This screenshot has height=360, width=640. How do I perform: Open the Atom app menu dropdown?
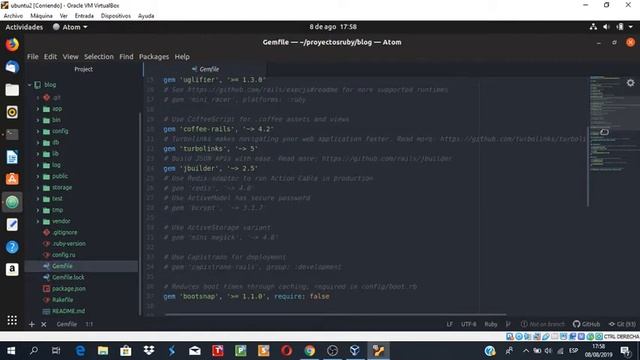[x=70, y=27]
